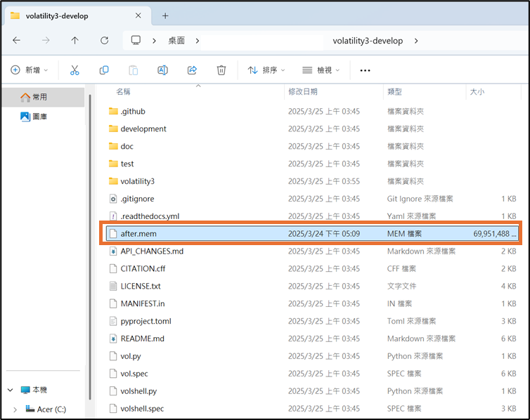Select the vol.spec file name
This screenshot has width=530, height=420.
pos(134,374)
